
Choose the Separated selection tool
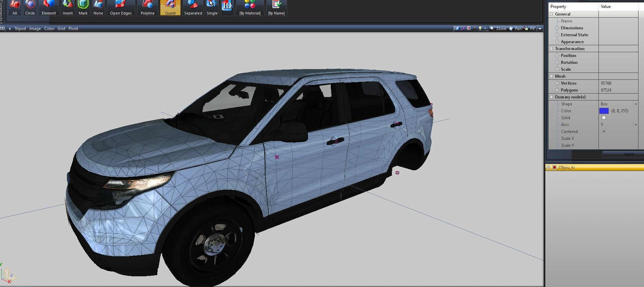coord(193,8)
